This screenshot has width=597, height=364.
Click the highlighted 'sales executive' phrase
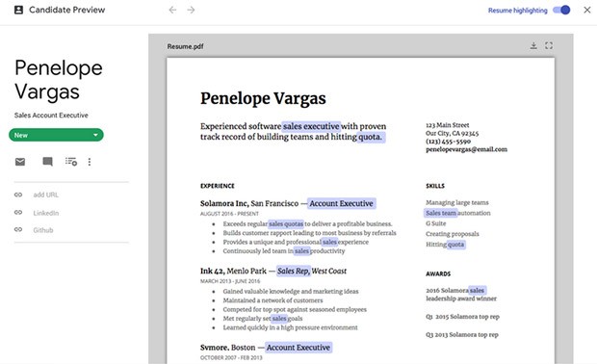click(x=311, y=126)
